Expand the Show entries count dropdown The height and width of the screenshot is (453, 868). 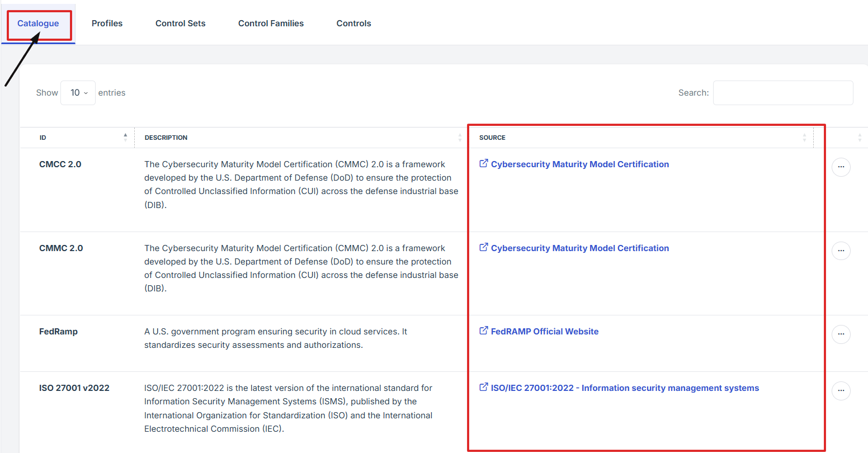click(78, 93)
